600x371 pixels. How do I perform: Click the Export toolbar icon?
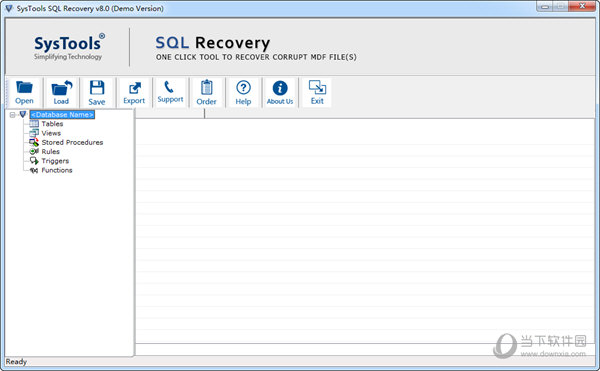click(x=134, y=93)
